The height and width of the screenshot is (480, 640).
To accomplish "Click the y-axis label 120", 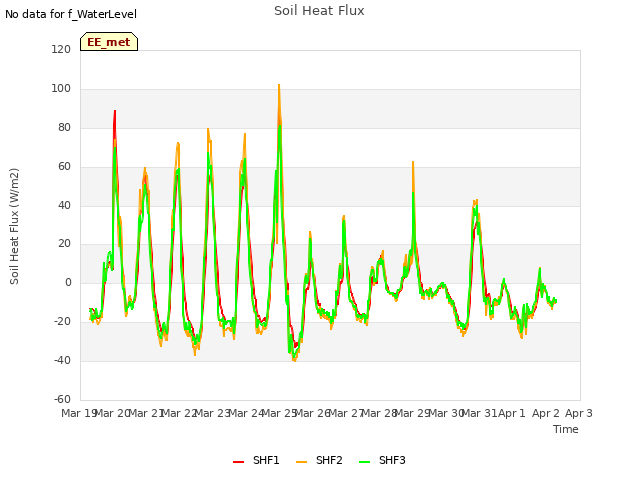I will click(61, 49).
